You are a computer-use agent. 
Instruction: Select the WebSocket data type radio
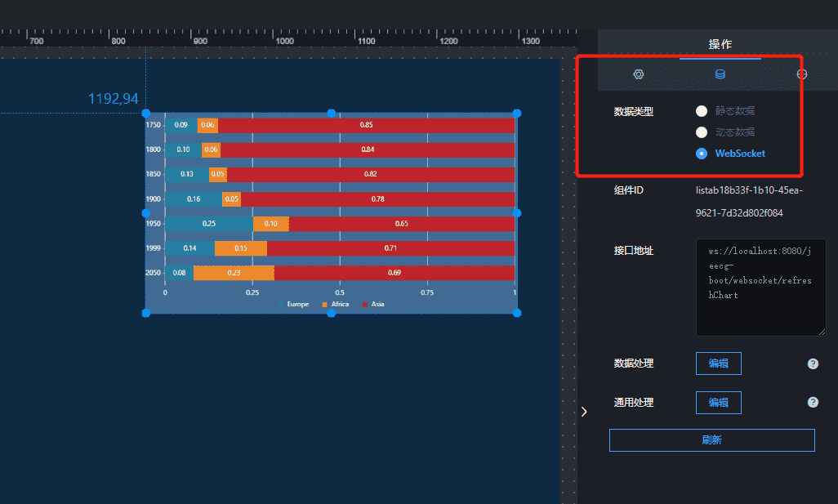(x=701, y=154)
